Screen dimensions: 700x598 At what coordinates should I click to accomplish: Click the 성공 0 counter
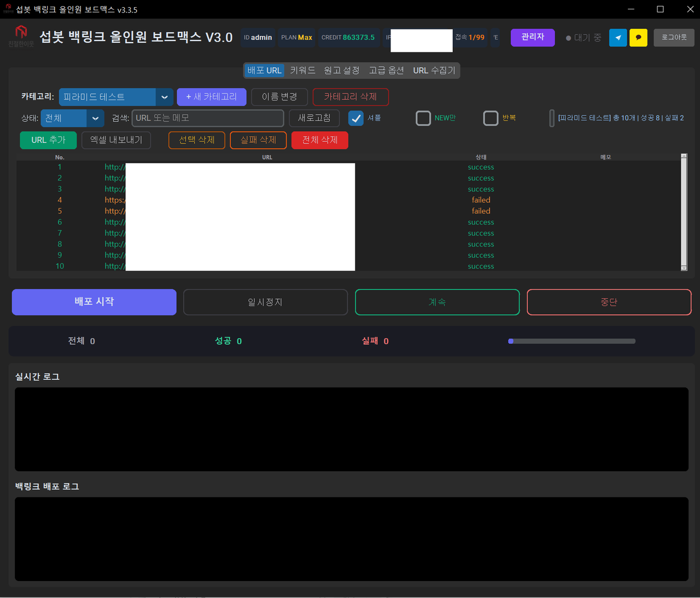pyautogui.click(x=229, y=341)
